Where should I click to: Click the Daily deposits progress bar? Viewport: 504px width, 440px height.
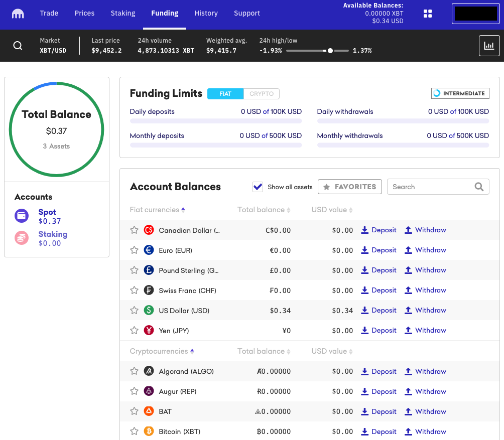216,121
